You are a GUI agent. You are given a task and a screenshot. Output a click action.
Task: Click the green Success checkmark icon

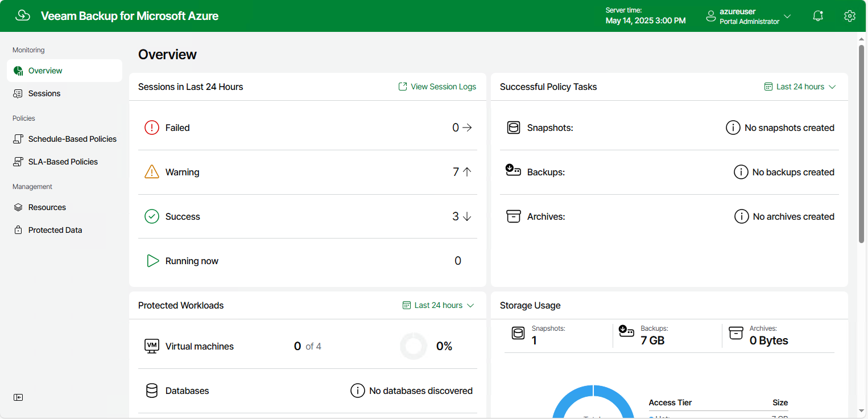tap(152, 216)
